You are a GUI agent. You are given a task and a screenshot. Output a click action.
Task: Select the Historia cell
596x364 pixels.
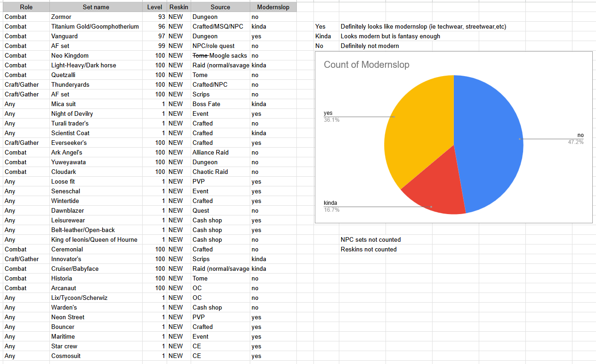pos(96,278)
